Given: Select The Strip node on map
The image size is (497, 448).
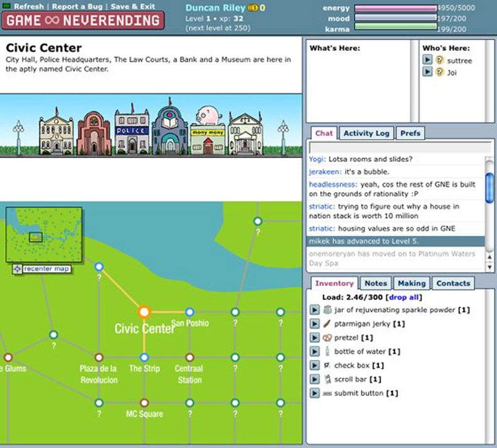Looking at the screenshot, I should point(144,357).
